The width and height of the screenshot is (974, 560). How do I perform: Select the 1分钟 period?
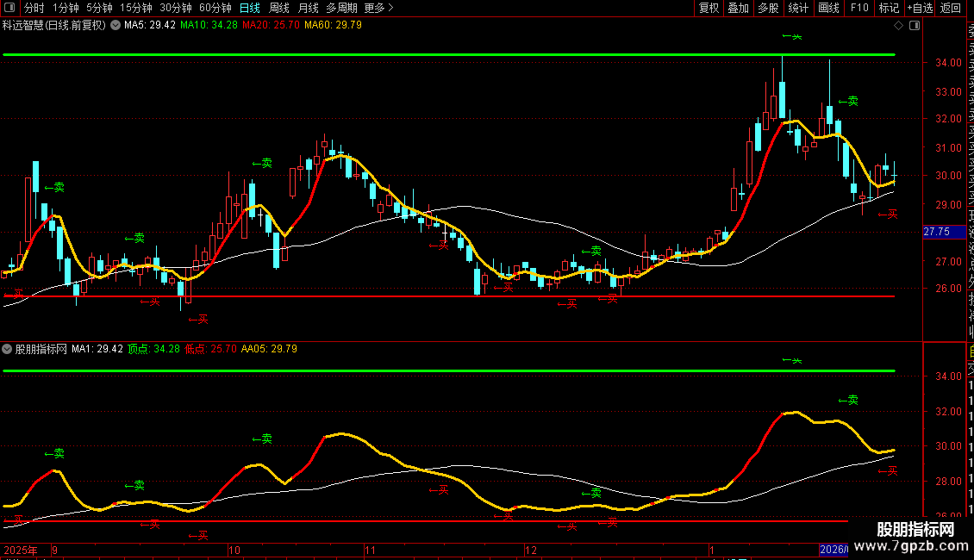(66, 8)
